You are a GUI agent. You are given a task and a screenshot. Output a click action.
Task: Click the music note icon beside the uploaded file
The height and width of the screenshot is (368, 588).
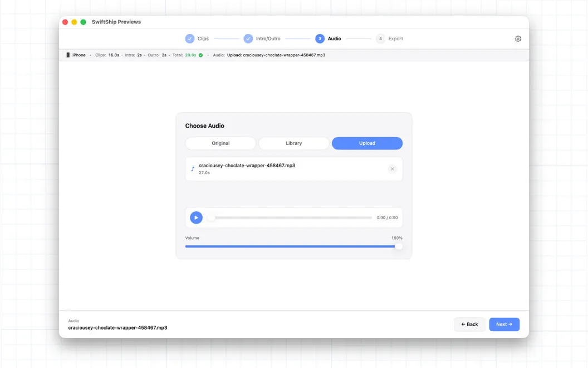coord(193,169)
